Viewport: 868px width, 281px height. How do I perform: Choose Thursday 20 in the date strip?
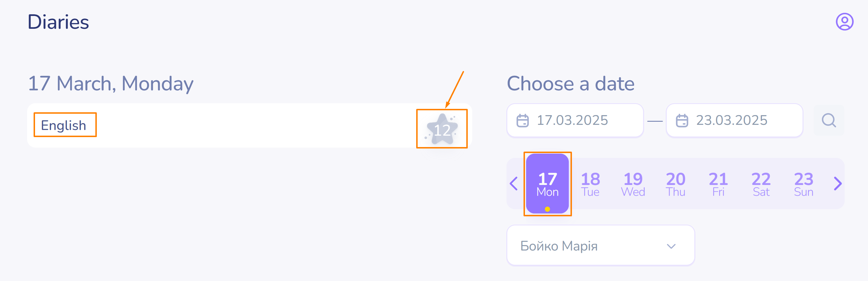click(676, 184)
